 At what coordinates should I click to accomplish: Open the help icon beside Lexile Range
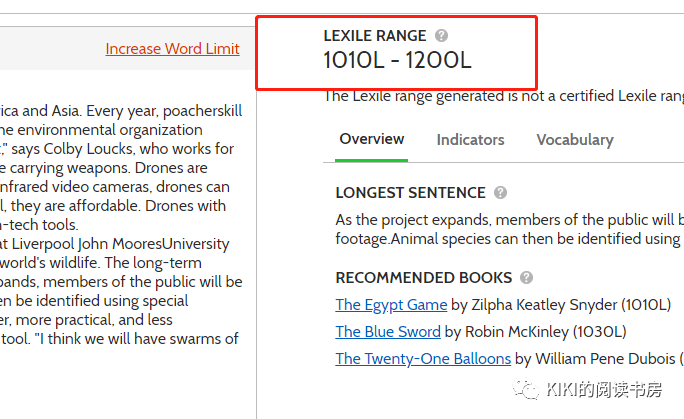(441, 36)
